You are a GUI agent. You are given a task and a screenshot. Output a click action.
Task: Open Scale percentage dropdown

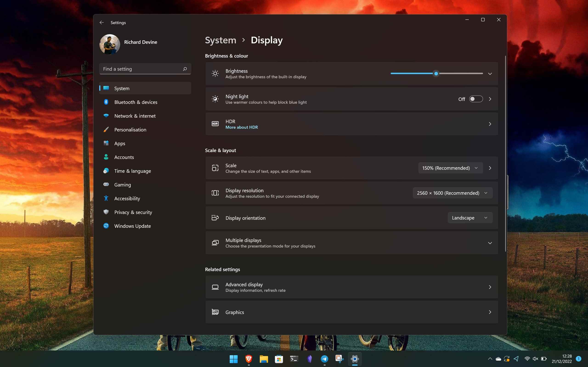tap(450, 168)
